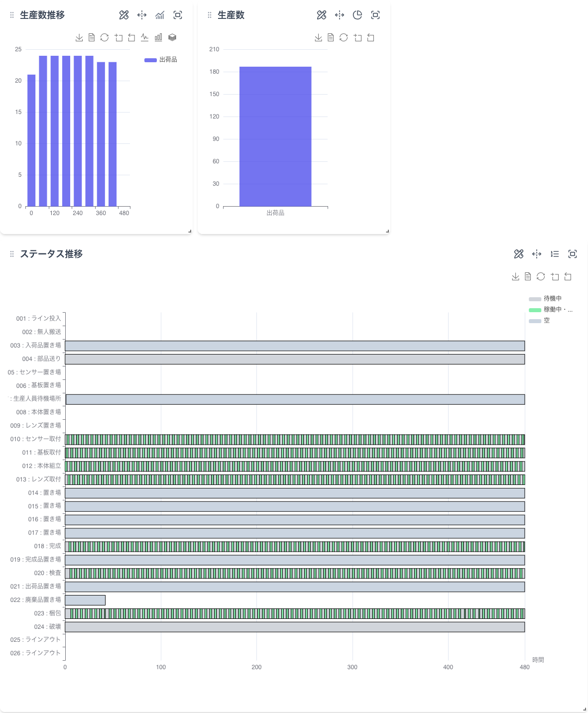Viewport: 588px width, 713px height.
Task: Click the list icon in ステータス推移 header
Action: (555, 254)
